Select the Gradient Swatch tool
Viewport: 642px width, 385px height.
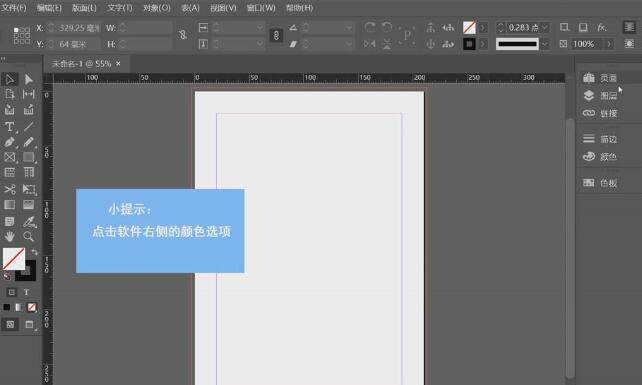(x=9, y=205)
